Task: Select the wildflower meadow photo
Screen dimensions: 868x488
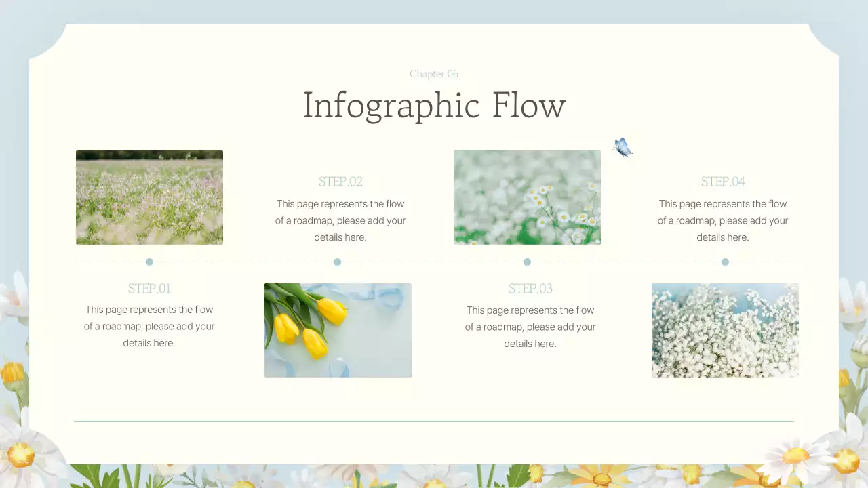Action: (x=149, y=197)
